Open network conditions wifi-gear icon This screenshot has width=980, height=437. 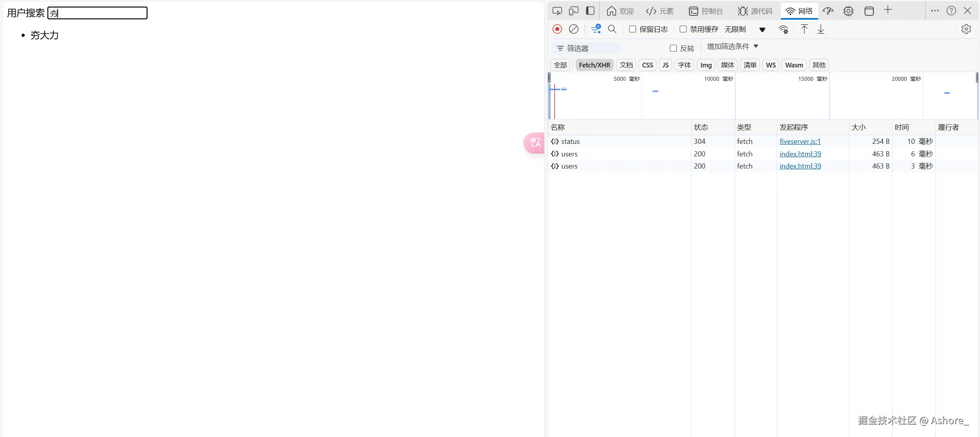(783, 29)
